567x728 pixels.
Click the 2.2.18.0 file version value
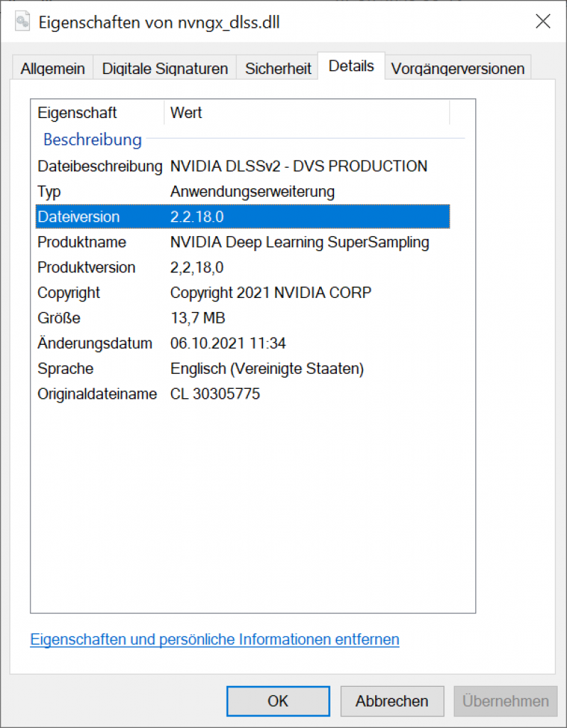pos(197,217)
